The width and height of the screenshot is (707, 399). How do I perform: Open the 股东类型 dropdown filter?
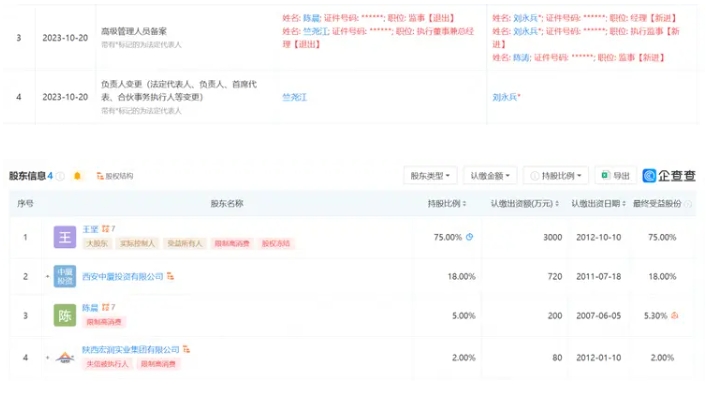(430, 175)
